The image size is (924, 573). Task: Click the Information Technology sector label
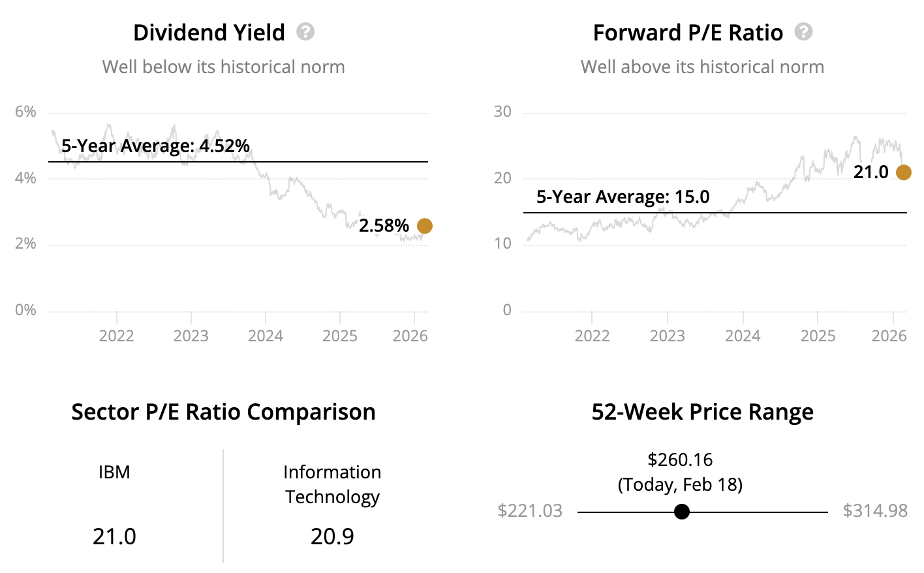click(332, 484)
